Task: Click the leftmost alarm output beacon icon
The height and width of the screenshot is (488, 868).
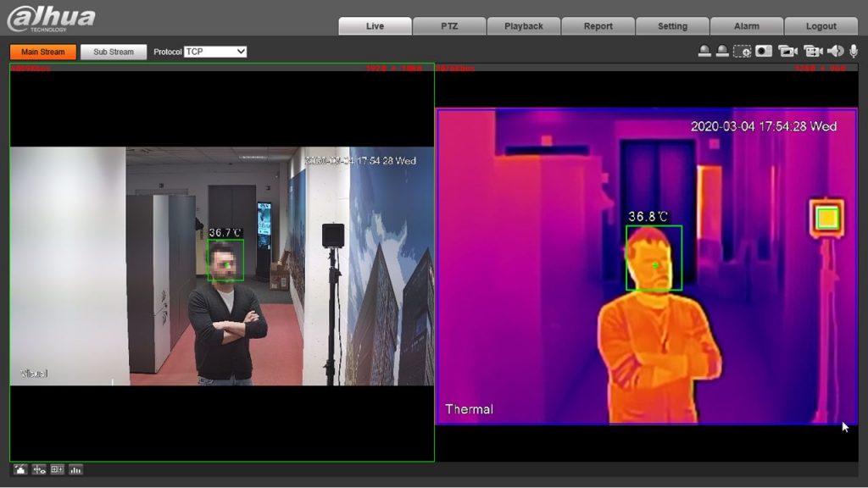Action: point(704,52)
